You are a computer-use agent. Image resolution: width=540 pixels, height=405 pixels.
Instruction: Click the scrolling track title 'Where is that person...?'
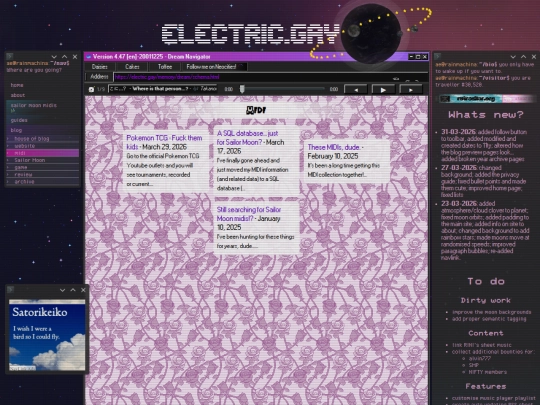(x=160, y=89)
